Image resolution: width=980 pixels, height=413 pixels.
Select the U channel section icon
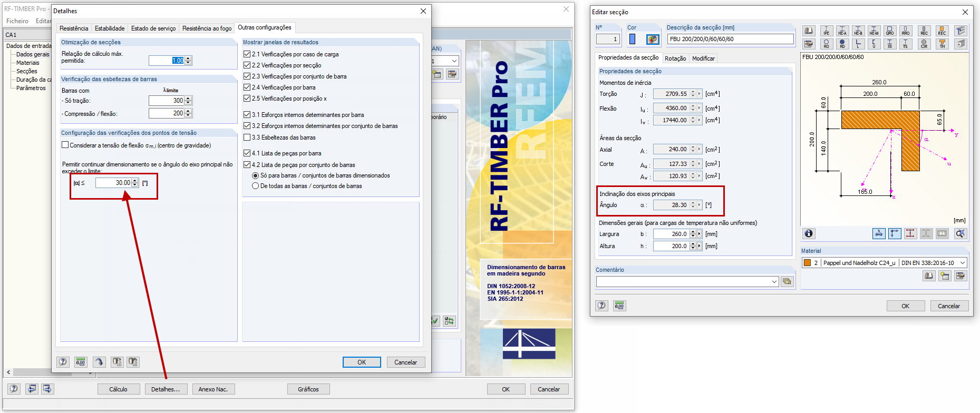point(874,44)
